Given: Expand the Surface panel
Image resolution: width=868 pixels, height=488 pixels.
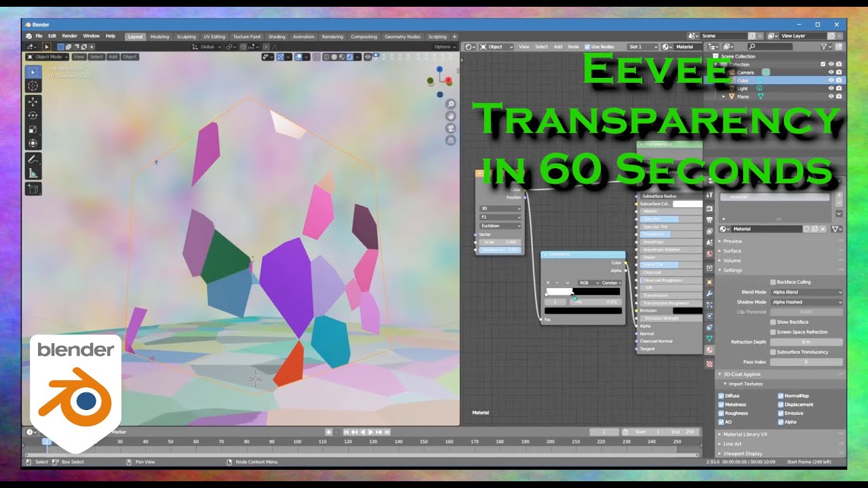Looking at the screenshot, I should point(732,251).
